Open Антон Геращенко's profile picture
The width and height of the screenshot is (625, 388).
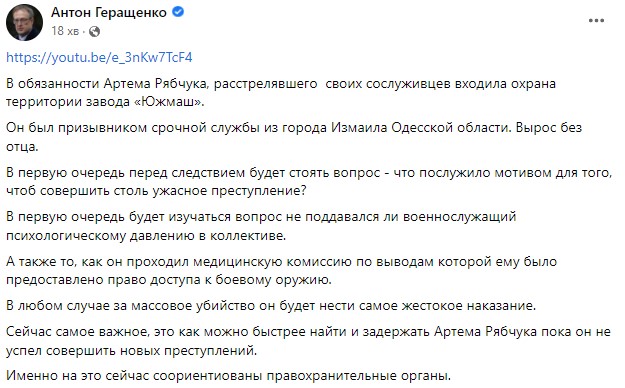[24, 22]
